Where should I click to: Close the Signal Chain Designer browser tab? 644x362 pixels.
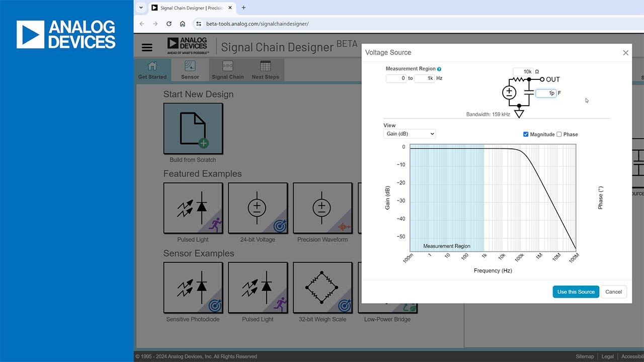point(230,8)
